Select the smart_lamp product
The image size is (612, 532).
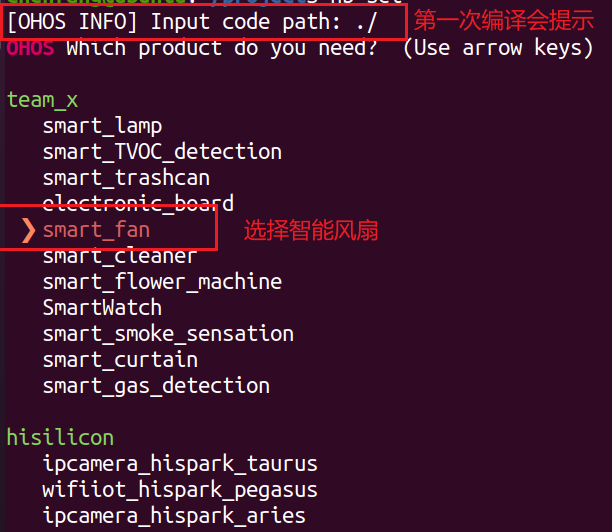(x=102, y=126)
